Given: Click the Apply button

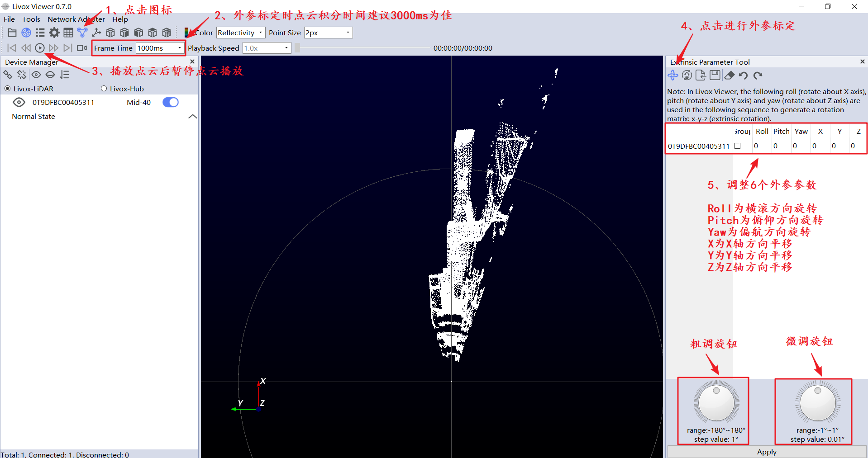Looking at the screenshot, I should point(767,452).
